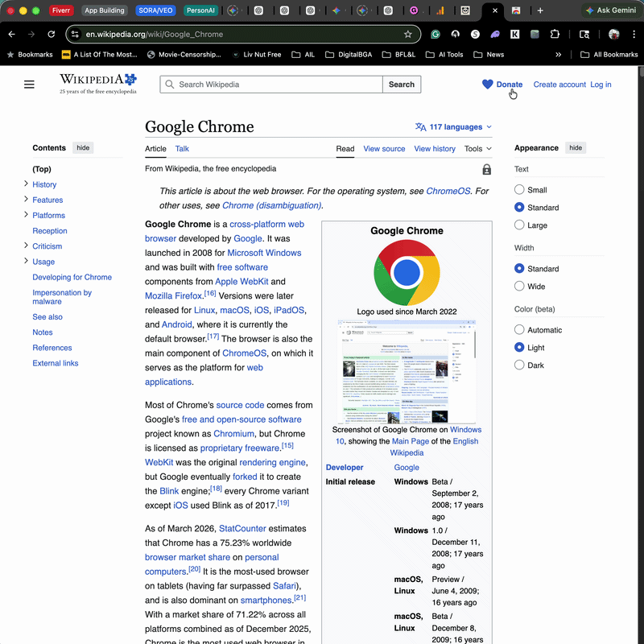Click the Create account link

coord(559,85)
